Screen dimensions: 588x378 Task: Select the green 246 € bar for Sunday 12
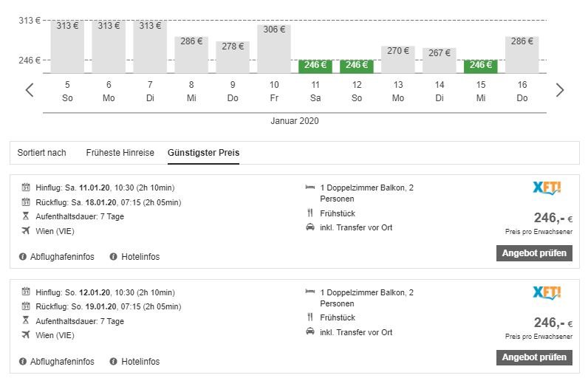[357, 66]
